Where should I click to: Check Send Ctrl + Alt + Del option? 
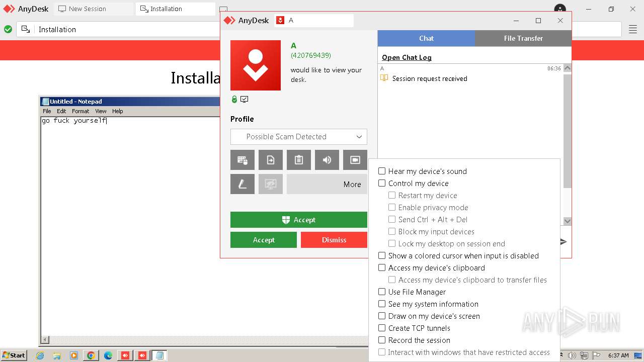[x=392, y=219]
